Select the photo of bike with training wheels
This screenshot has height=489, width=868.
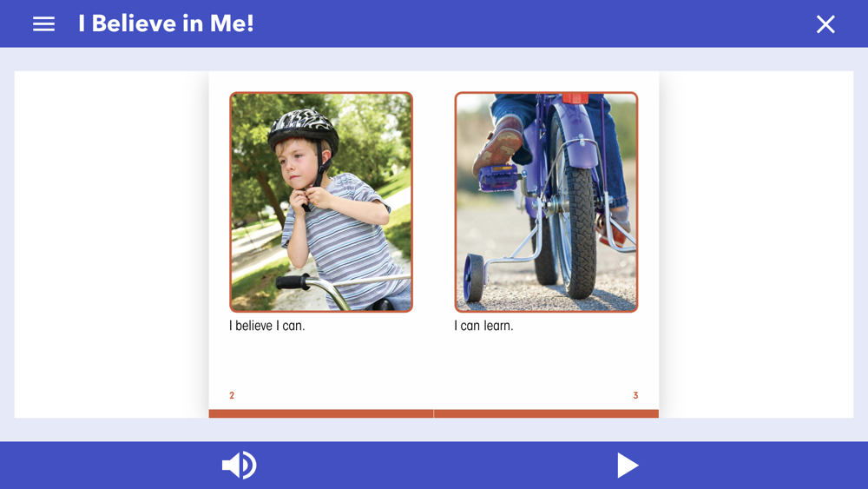[x=546, y=202]
